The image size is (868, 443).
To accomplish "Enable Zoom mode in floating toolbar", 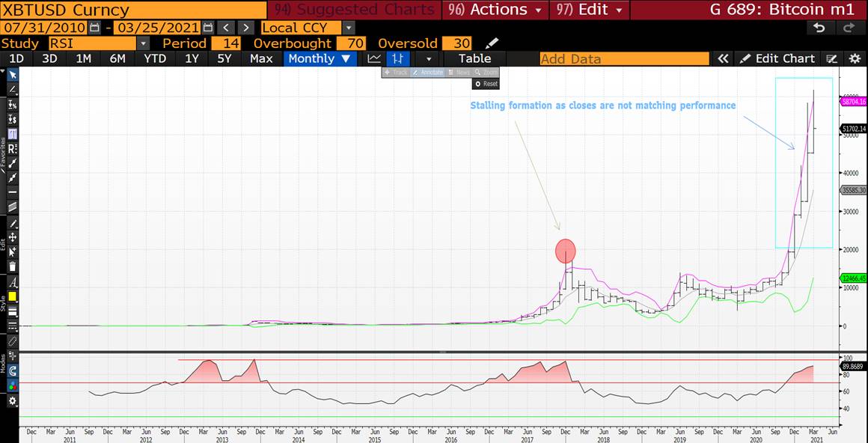I will 486,73.
